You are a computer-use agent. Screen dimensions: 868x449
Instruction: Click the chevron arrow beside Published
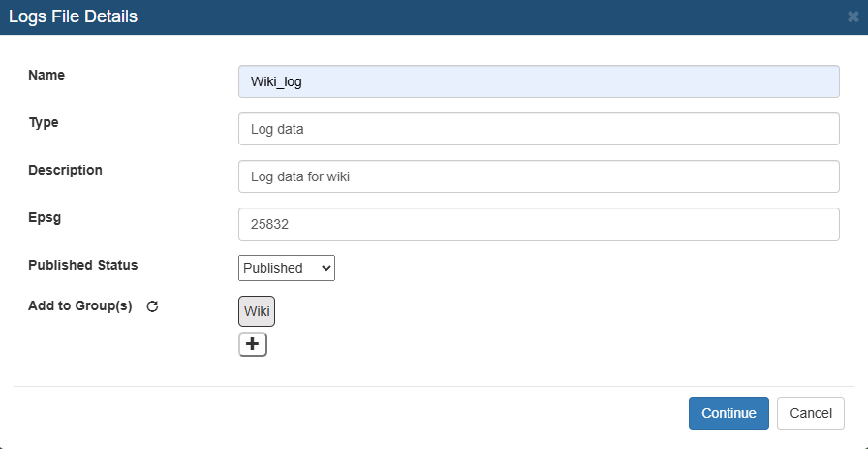tap(326, 268)
